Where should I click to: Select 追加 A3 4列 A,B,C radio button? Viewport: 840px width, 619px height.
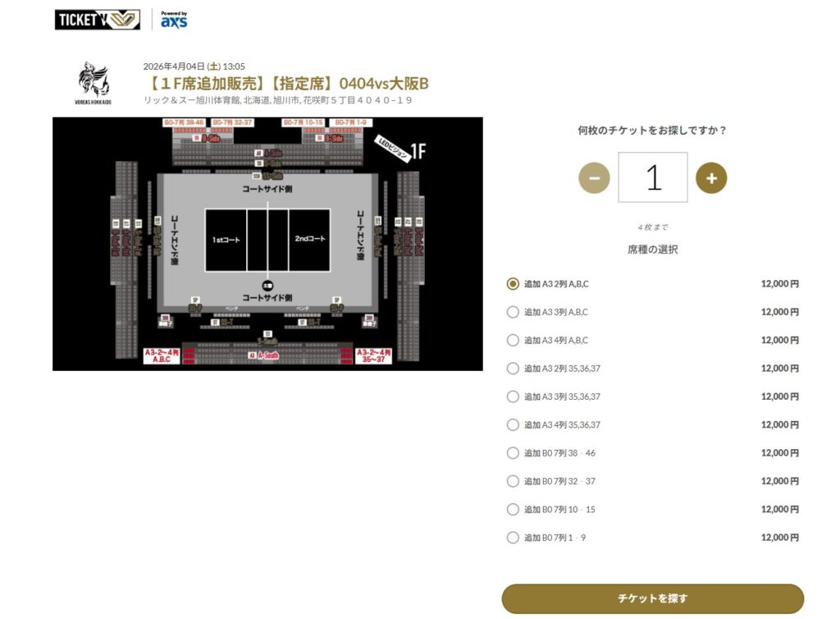[513, 341]
